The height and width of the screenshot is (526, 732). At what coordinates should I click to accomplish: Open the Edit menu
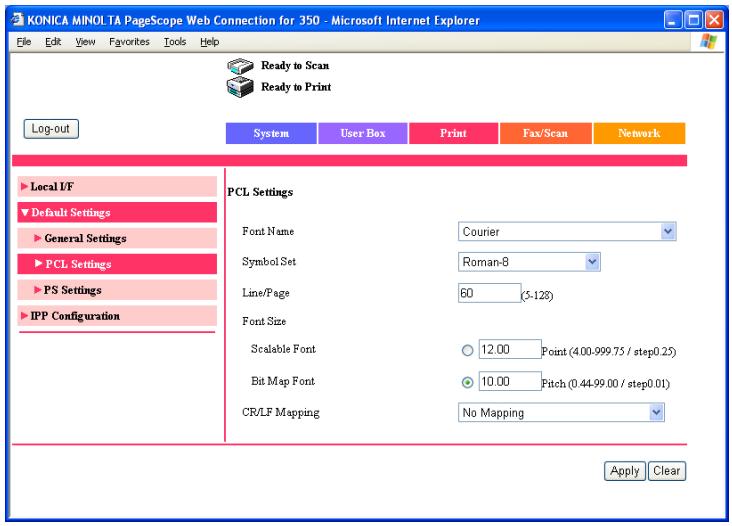pos(53,42)
